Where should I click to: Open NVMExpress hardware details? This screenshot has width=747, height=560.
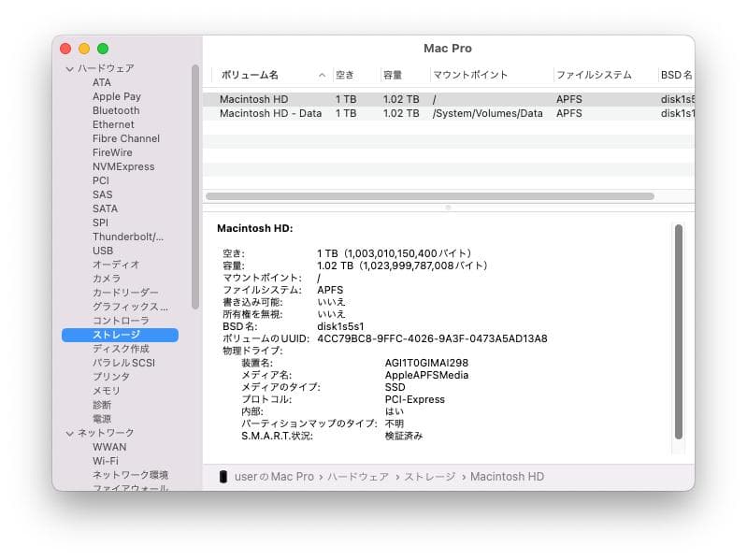click(123, 166)
